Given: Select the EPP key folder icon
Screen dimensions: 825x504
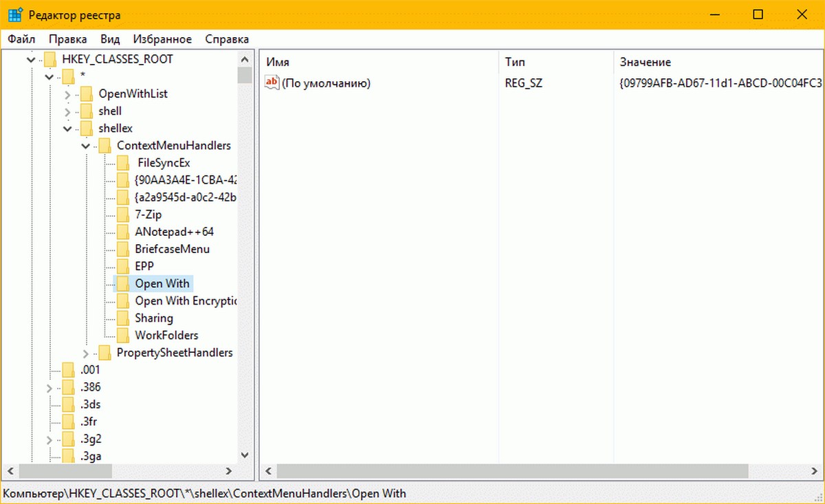Looking at the screenshot, I should tap(122, 266).
